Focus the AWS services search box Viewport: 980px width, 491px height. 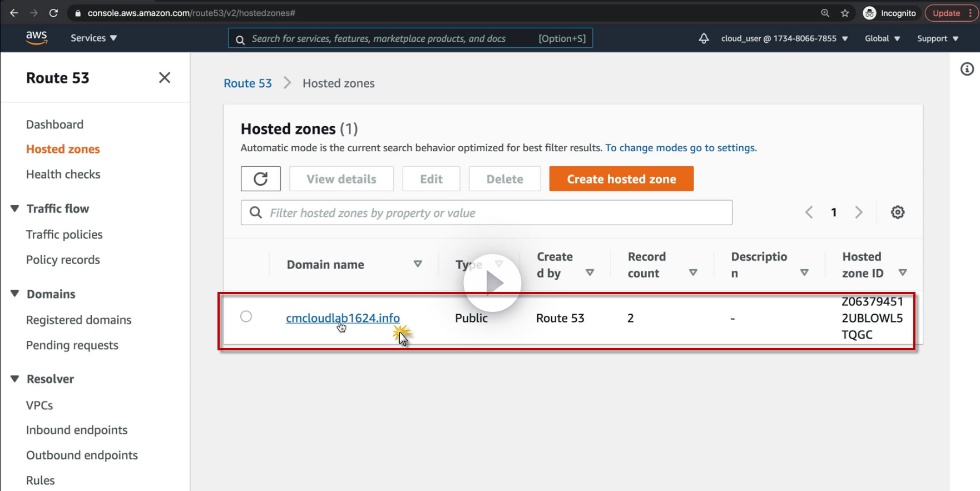point(410,38)
